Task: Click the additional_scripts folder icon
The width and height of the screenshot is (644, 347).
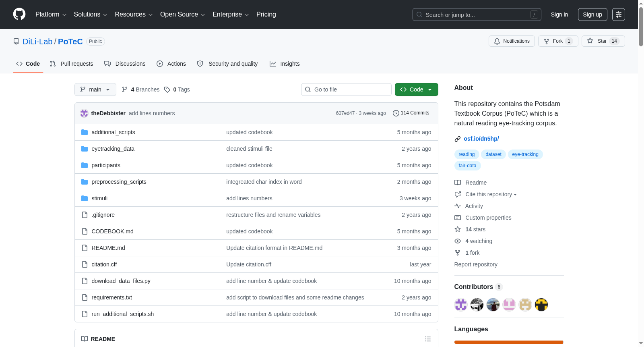Action: (85, 132)
